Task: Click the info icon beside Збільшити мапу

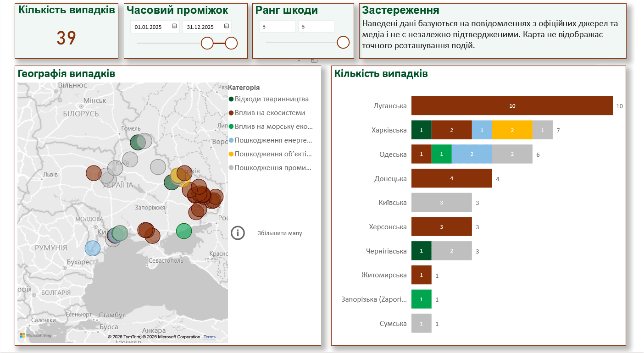Action: pyautogui.click(x=238, y=233)
